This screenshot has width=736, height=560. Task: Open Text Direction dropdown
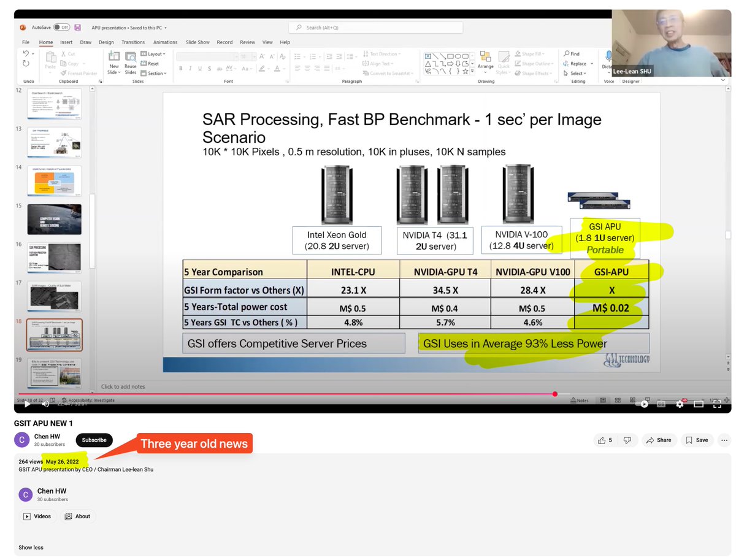coord(381,54)
